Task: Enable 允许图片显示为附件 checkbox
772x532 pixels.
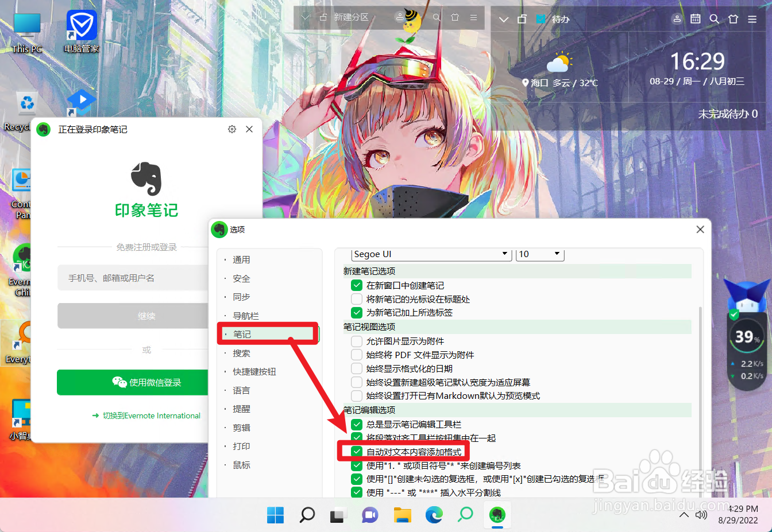Action: coord(357,341)
